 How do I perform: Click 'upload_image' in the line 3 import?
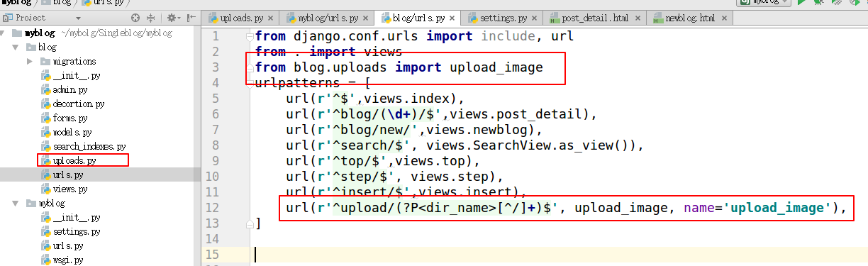[496, 67]
